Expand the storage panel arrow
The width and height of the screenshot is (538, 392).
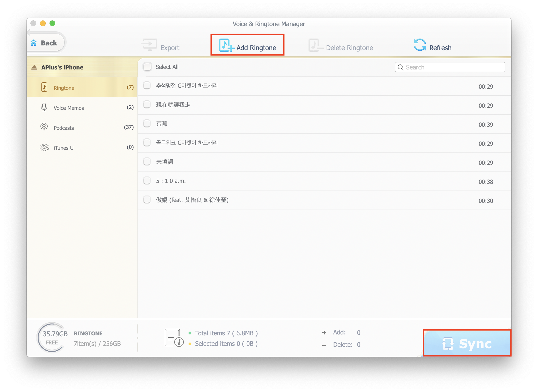pyautogui.click(x=137, y=338)
